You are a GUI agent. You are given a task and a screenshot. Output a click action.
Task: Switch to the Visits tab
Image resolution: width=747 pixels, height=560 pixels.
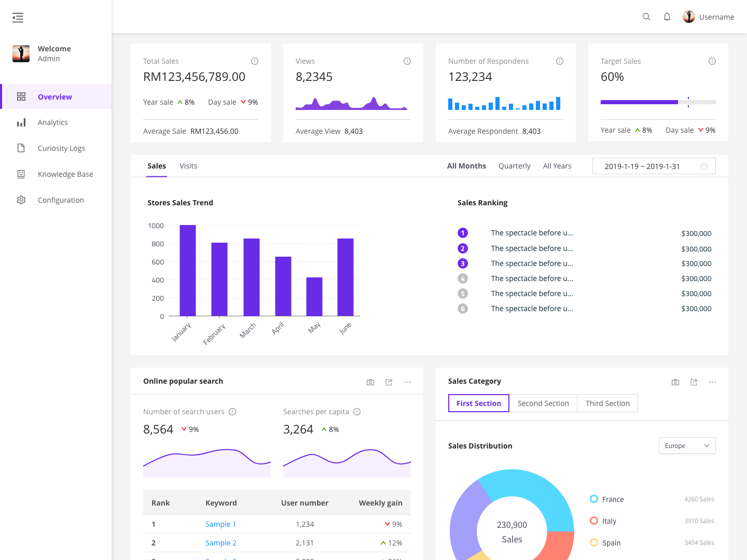pos(188,165)
